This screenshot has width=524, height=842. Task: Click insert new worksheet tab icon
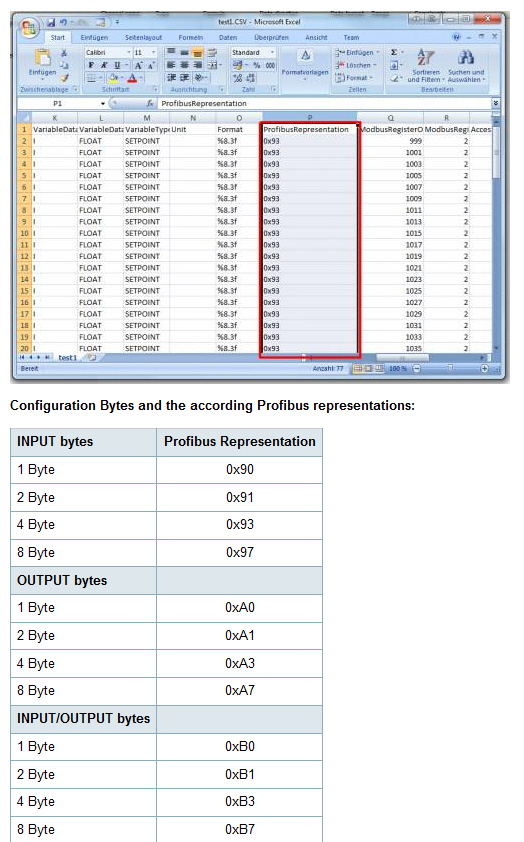[x=92, y=358]
